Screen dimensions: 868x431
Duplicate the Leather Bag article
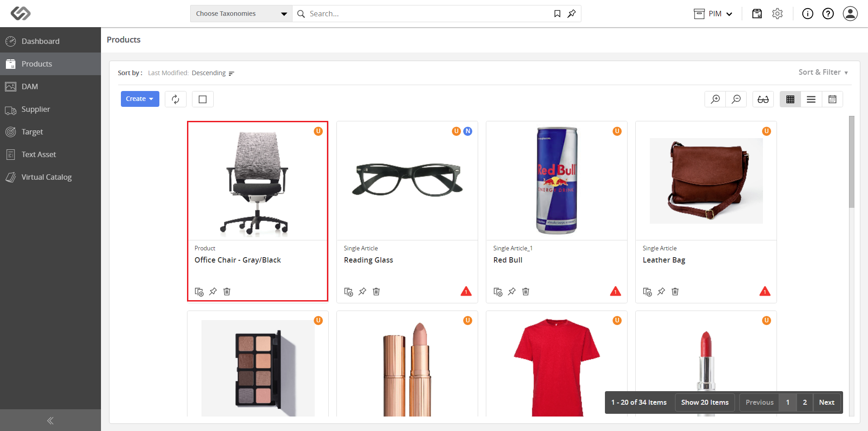pyautogui.click(x=647, y=292)
